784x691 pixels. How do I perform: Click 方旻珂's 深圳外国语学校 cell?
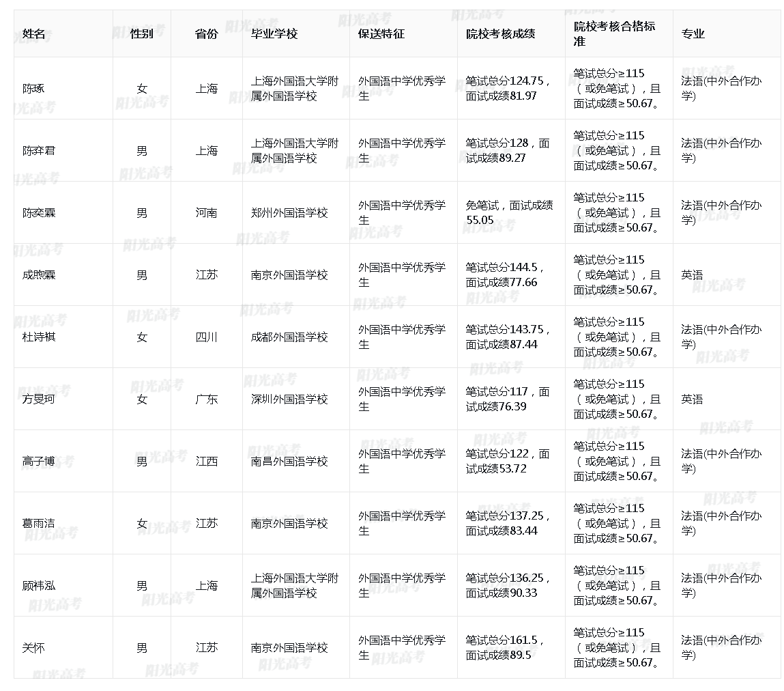click(293, 399)
